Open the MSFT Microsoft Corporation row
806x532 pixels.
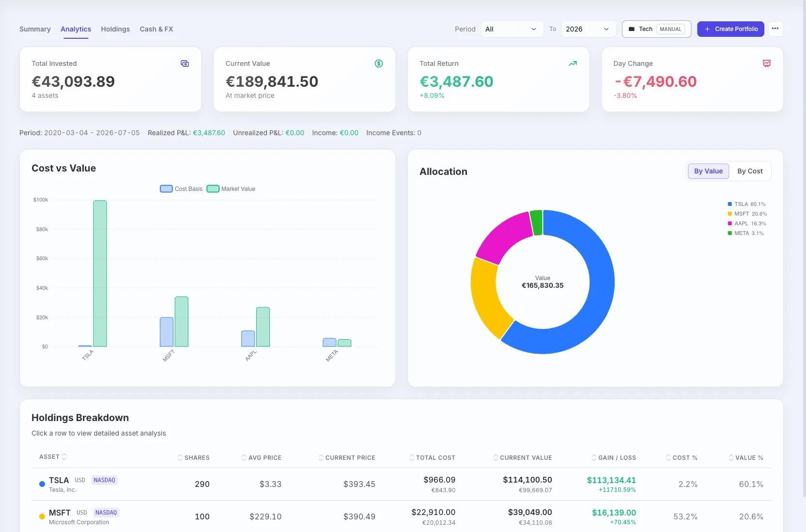[x=401, y=516]
